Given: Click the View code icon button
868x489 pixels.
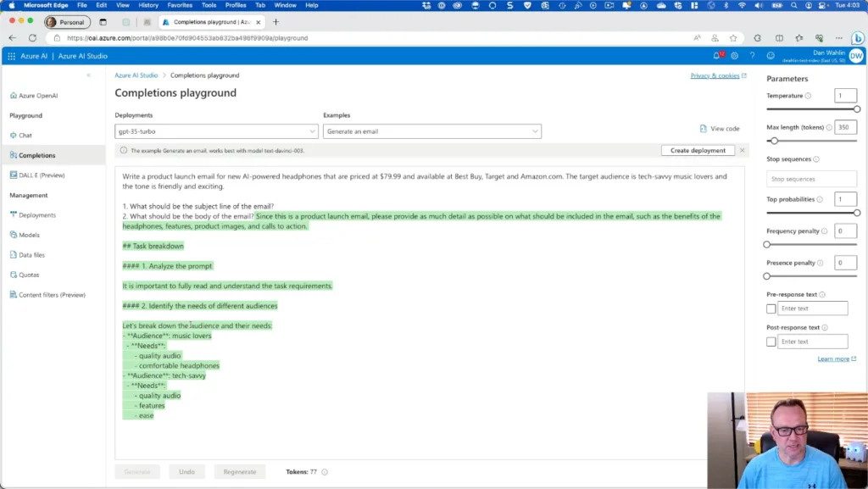Looking at the screenshot, I should pyautogui.click(x=704, y=129).
